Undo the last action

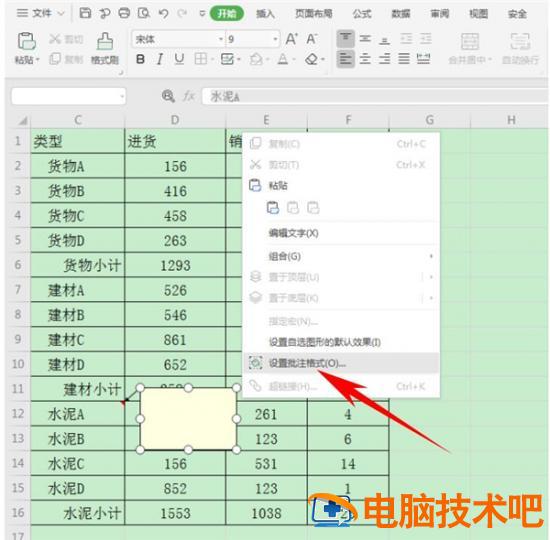click(163, 14)
